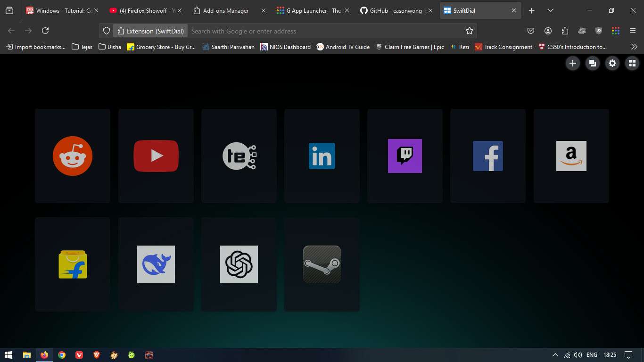Switch to the GitHub tab
644x362 pixels.
pos(393,10)
